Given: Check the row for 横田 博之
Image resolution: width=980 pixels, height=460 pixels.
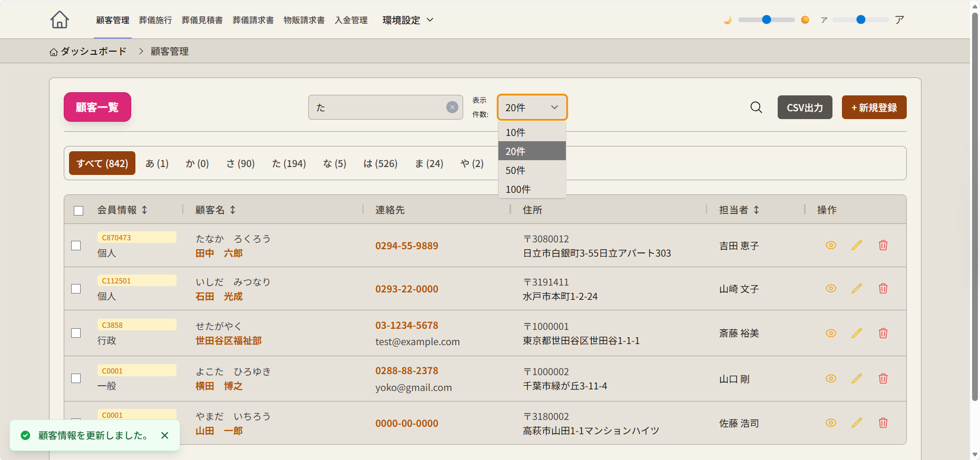Looking at the screenshot, I should [76, 378].
